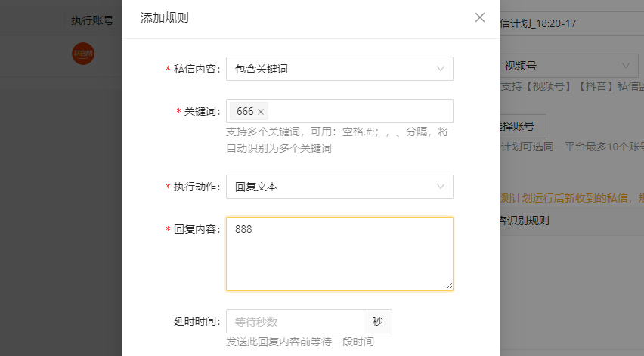Image resolution: width=644 pixels, height=356 pixels.
Task: Click the resize grip of the 回复内容 textarea
Action: [449, 286]
